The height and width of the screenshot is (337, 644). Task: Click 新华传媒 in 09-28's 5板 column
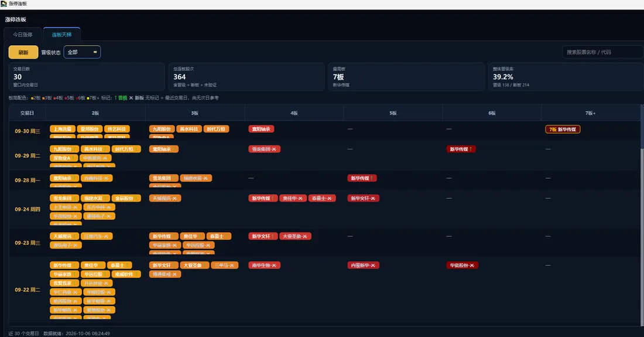(362, 178)
